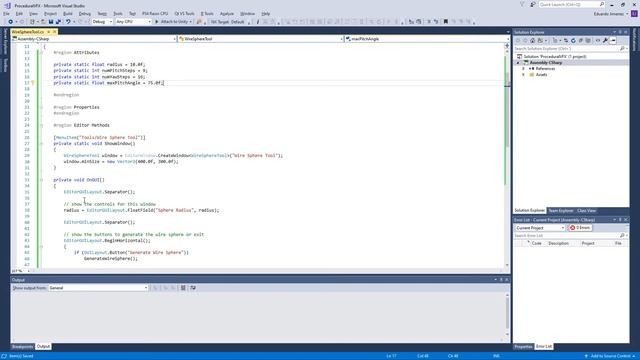Open the Debug menu

click(85, 13)
